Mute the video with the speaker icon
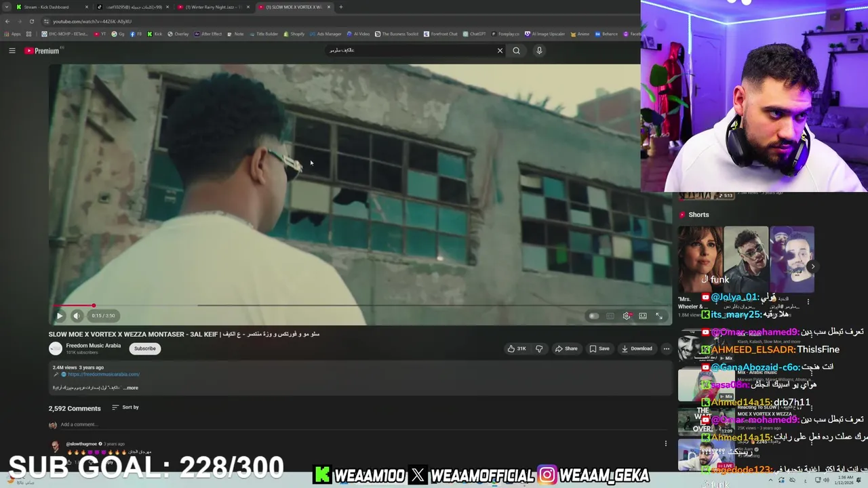 pos(77,316)
